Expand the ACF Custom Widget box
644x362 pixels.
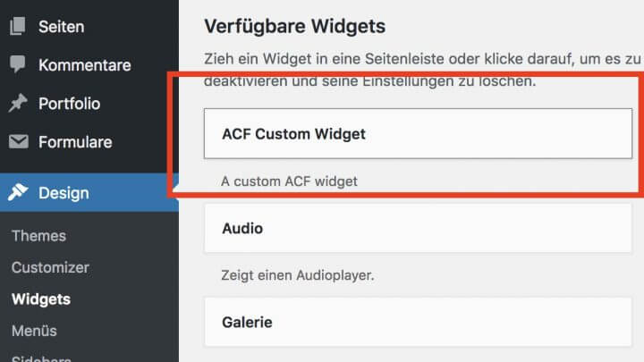(418, 133)
